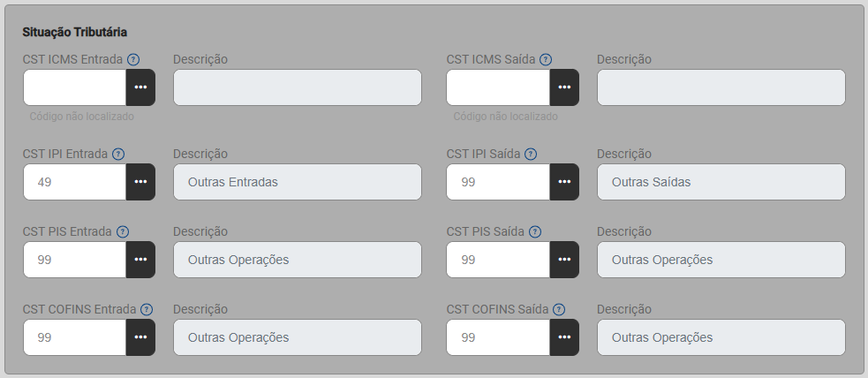
Task: Click help icon beside CST IPI Saída
Action: [x=531, y=154]
